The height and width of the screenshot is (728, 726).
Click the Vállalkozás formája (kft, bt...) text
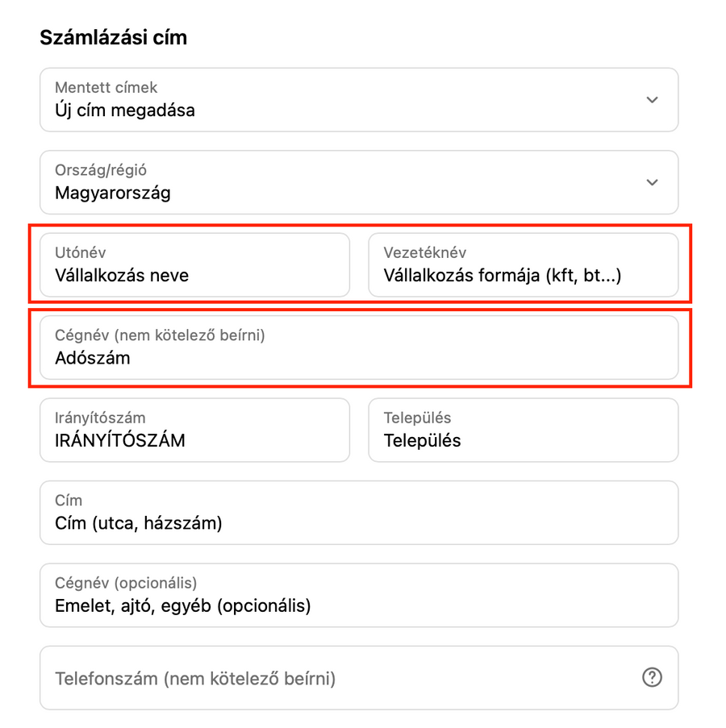(503, 276)
